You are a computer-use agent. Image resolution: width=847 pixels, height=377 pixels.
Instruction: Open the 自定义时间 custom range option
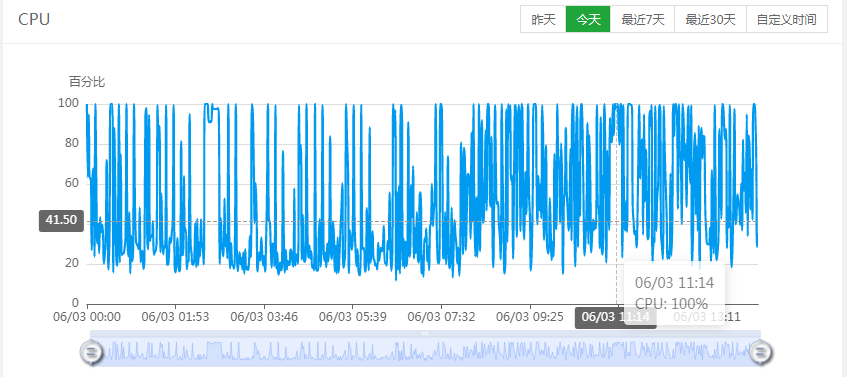(x=786, y=19)
